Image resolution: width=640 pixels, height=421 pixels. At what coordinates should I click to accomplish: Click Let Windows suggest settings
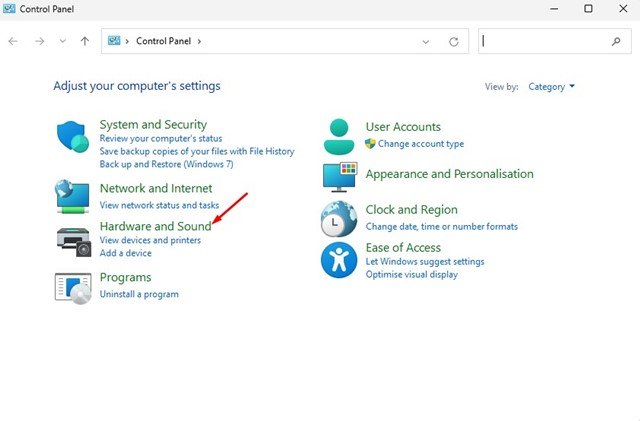[425, 261]
